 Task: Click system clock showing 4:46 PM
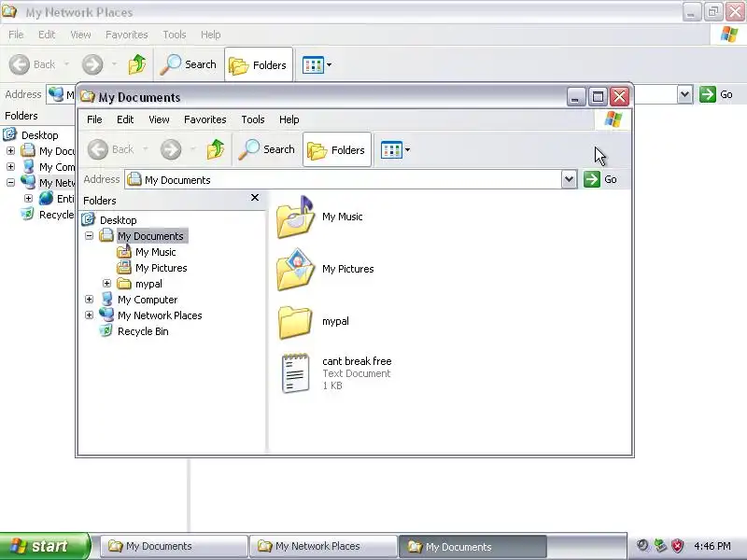point(712,546)
